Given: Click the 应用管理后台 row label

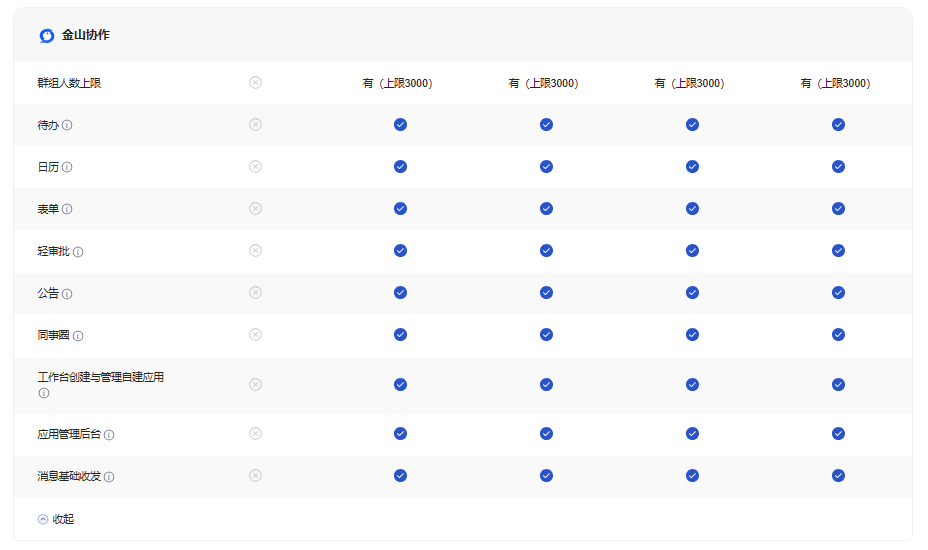Looking at the screenshot, I should [69, 434].
